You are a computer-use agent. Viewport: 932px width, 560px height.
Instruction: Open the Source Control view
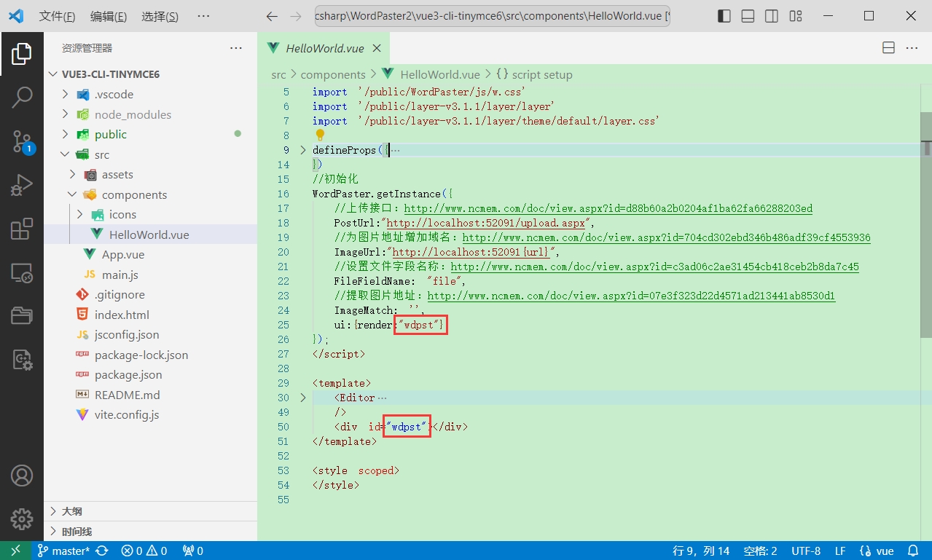(x=22, y=141)
